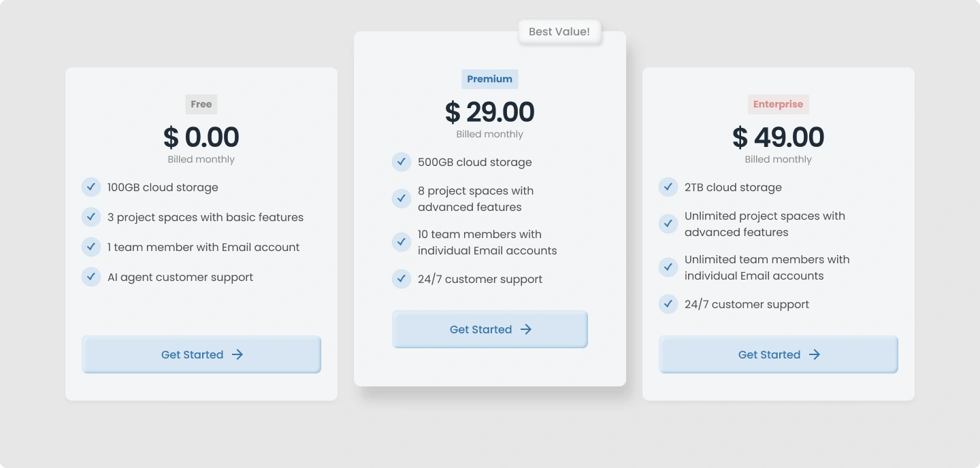Click checkmark beside 500GB cloud storage
980x468 pixels.
tap(402, 162)
